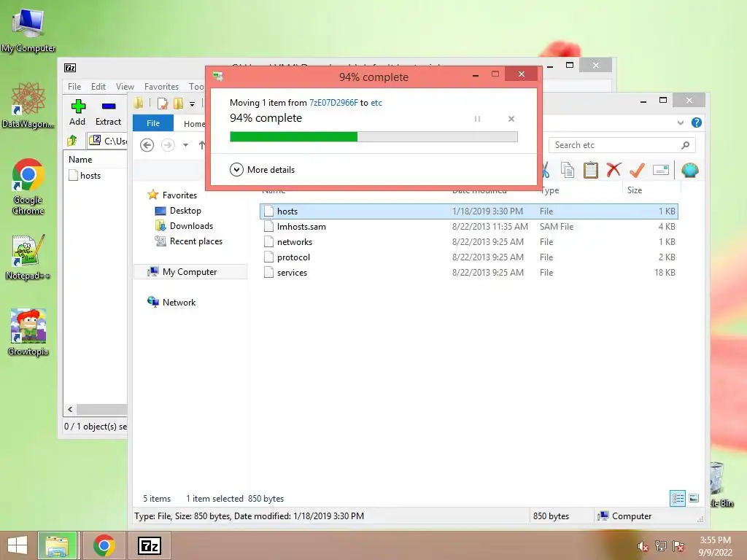Viewport: 747px width, 560px height.
Task: Click the 7-Zip up-one-level folder icon
Action: [72, 141]
